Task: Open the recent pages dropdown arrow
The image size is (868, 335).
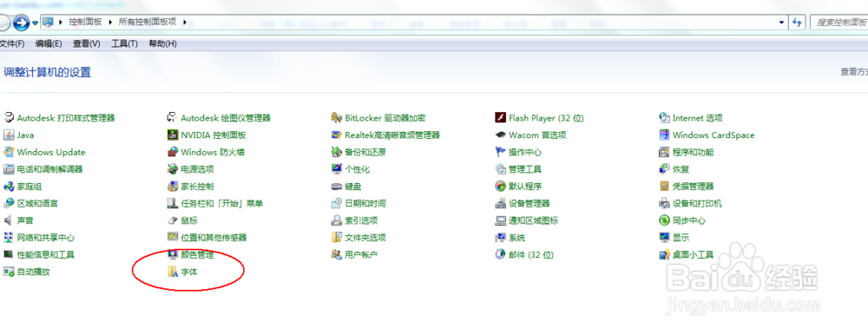Action: pos(35,23)
